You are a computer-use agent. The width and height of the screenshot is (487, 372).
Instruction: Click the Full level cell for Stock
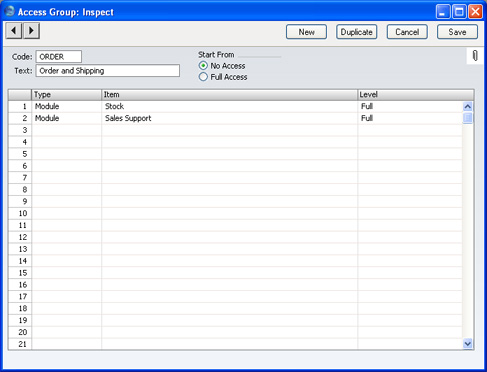coord(410,106)
